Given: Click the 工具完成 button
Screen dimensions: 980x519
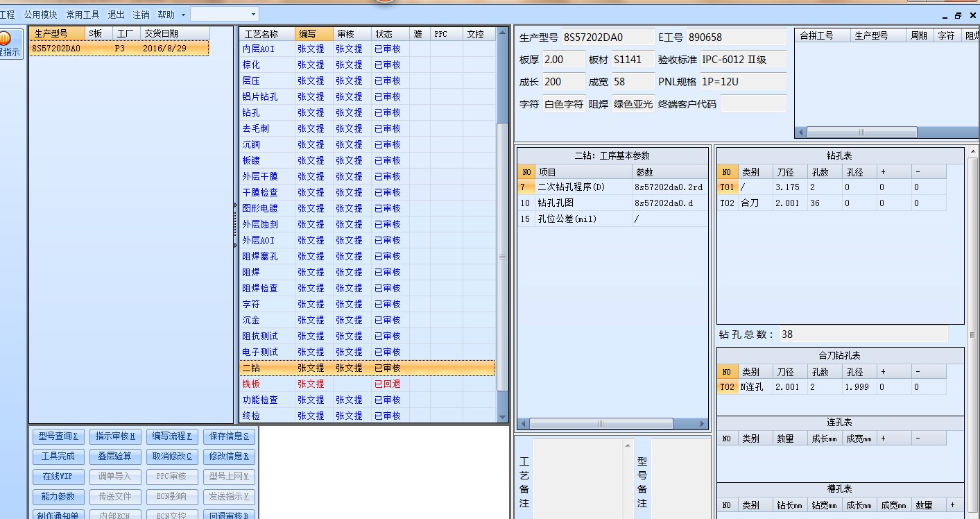Looking at the screenshot, I should coord(58,457).
